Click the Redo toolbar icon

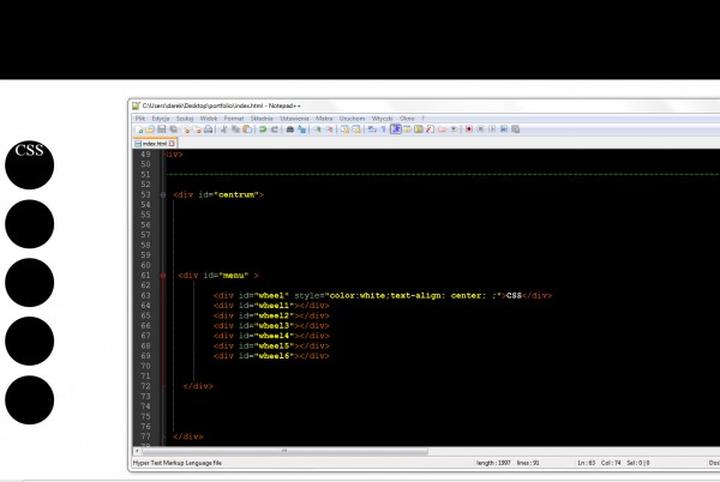pyautogui.click(x=274, y=129)
